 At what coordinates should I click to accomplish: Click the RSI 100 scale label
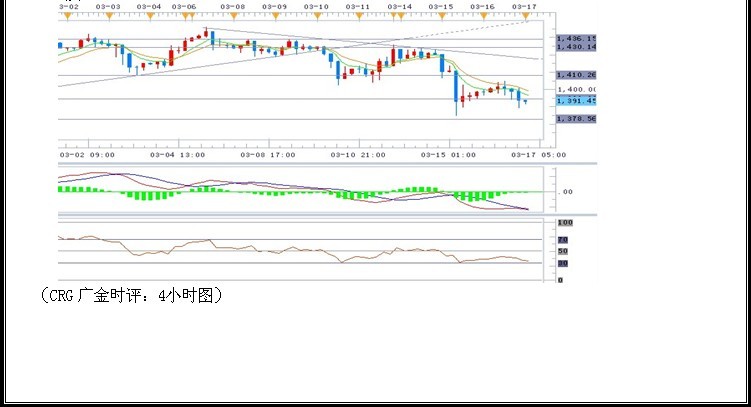point(565,223)
